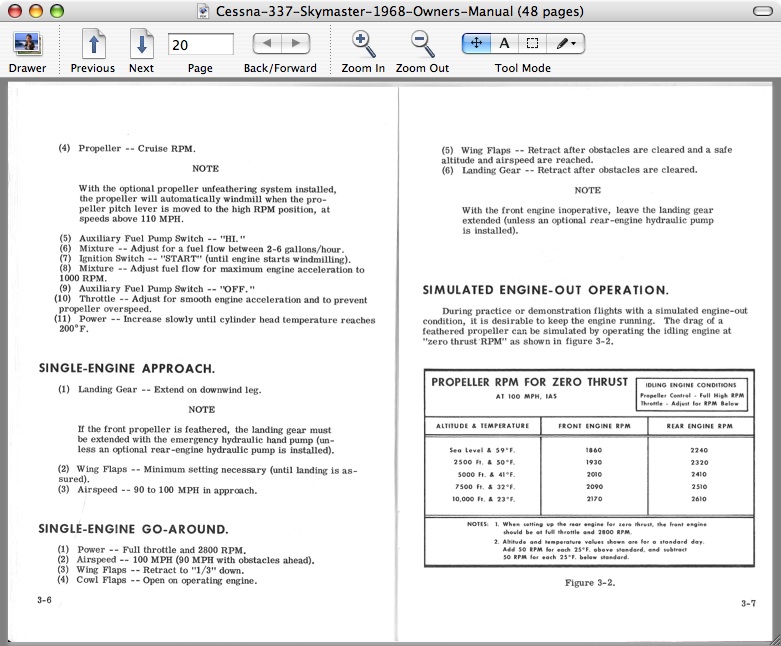The image size is (781, 646).
Task: Zoom Out of the document
Action: [422, 44]
